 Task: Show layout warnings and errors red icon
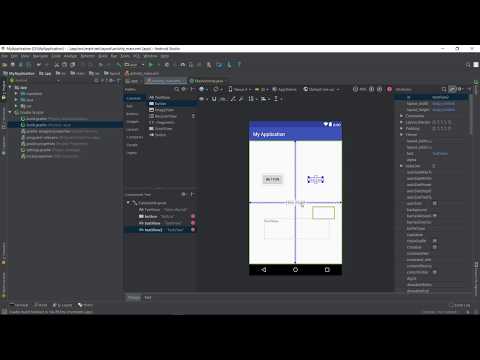coord(389,89)
